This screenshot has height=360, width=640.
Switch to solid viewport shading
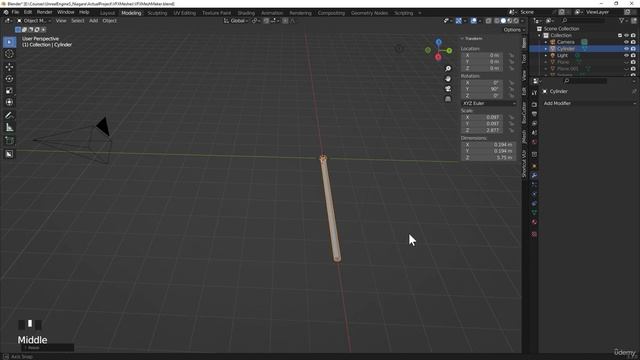[x=503, y=21]
